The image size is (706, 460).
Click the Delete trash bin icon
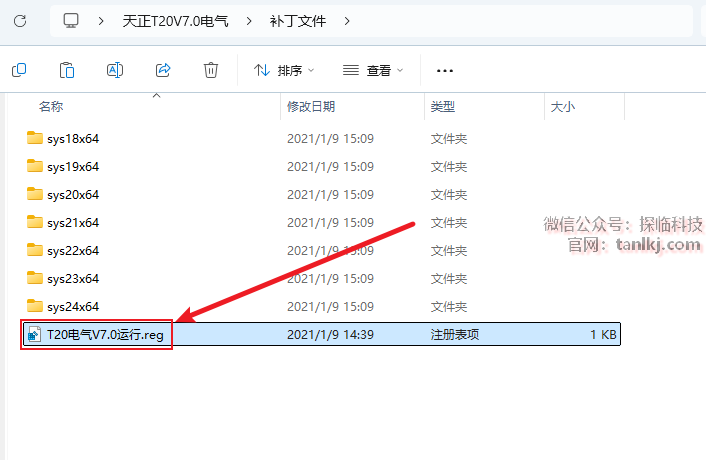pos(211,70)
